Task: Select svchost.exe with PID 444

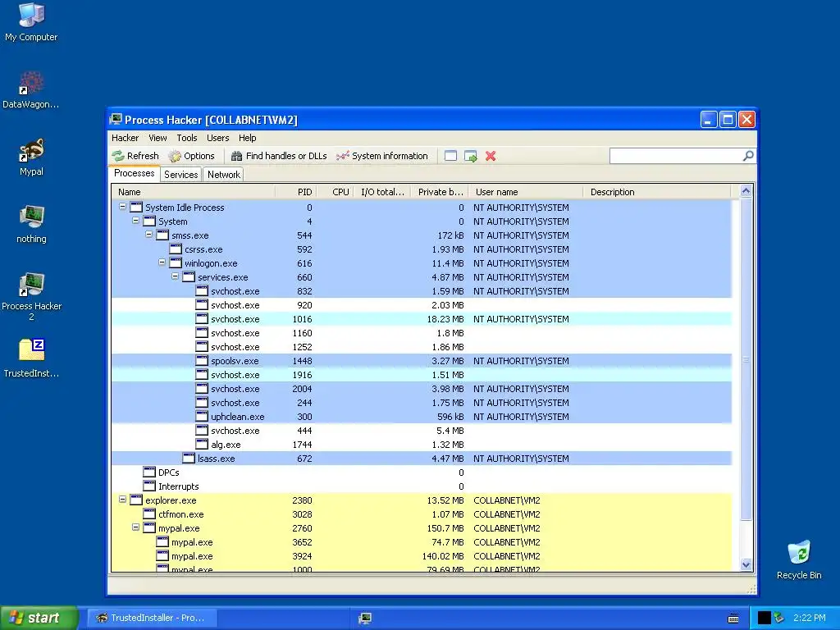Action: coord(422,430)
